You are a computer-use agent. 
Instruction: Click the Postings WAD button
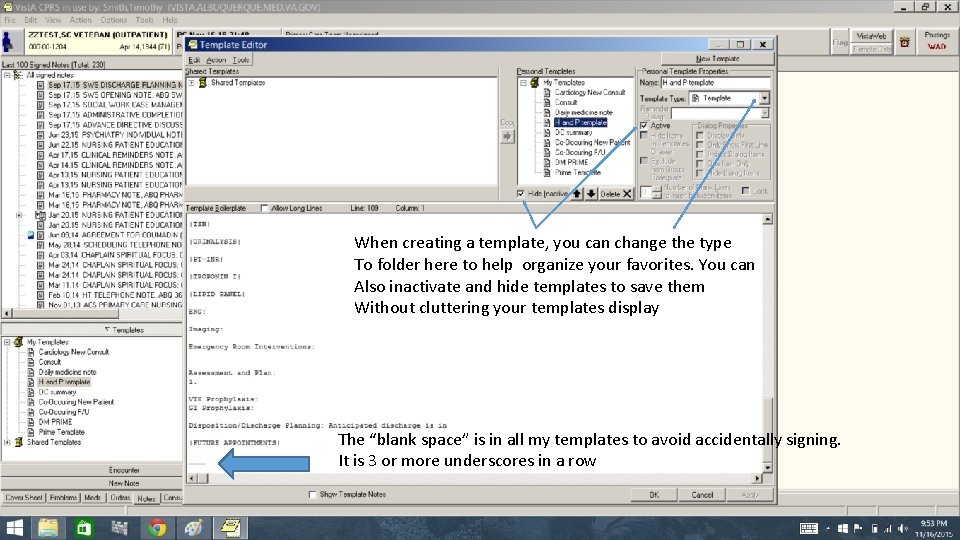(937, 41)
